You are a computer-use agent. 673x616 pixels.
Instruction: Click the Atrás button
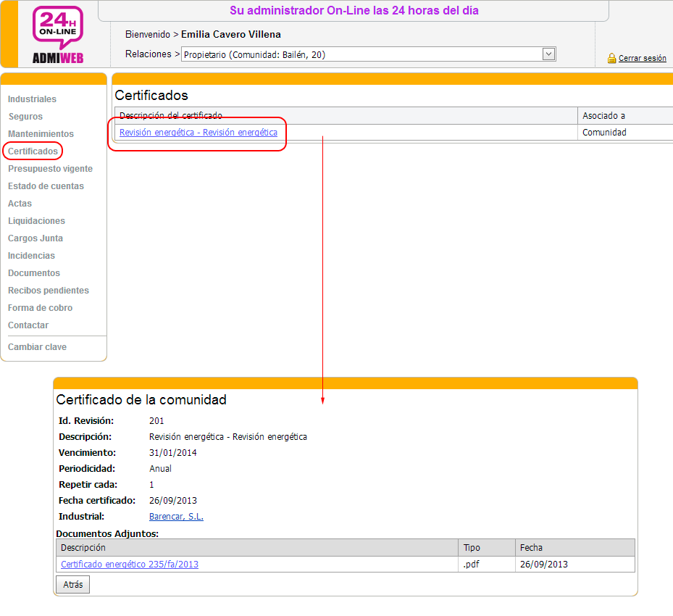point(73,584)
